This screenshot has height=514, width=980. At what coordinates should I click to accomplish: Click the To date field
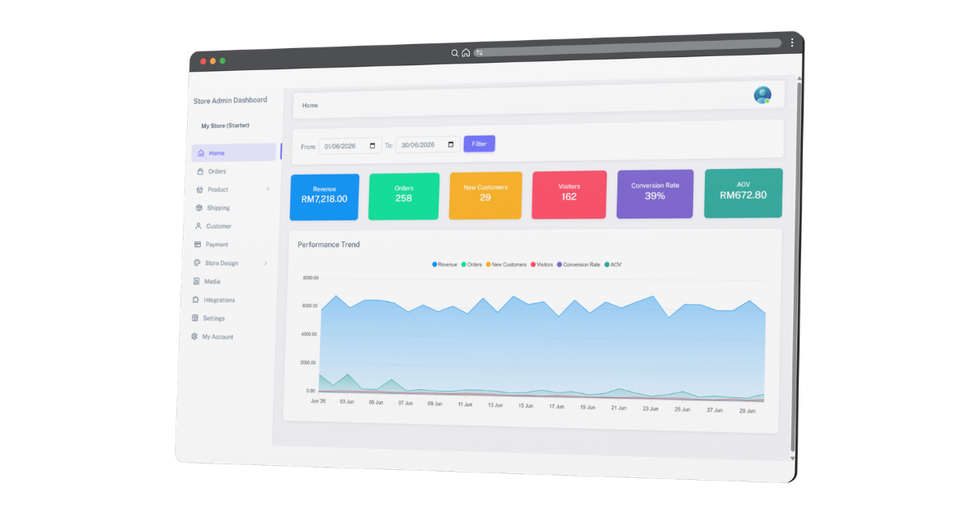[x=429, y=144]
